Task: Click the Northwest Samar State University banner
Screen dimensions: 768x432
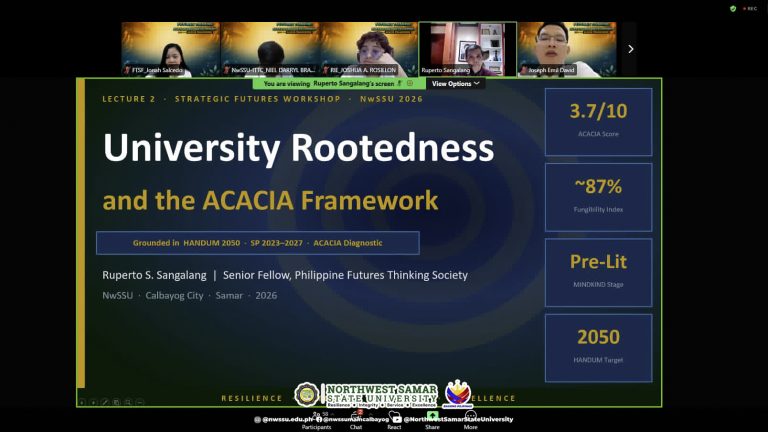Action: point(382,395)
